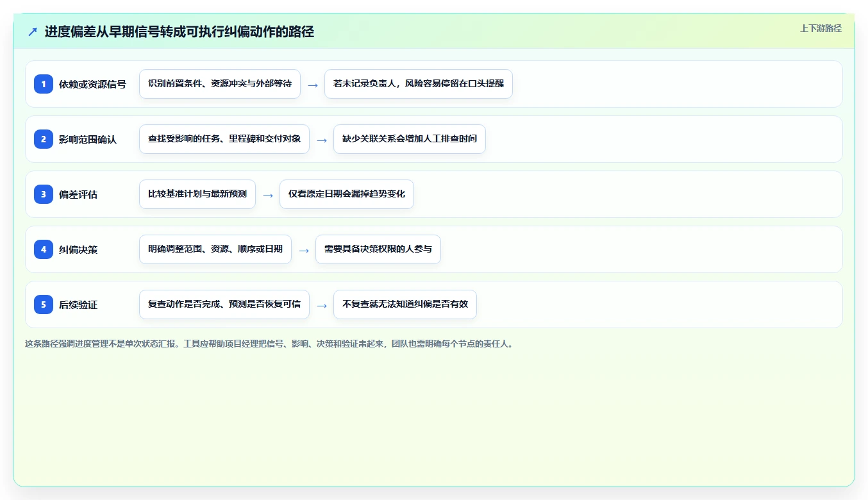The height and width of the screenshot is (500, 868).
Task: Click the arrow in the 影响范围确认 row
Action: (x=322, y=140)
